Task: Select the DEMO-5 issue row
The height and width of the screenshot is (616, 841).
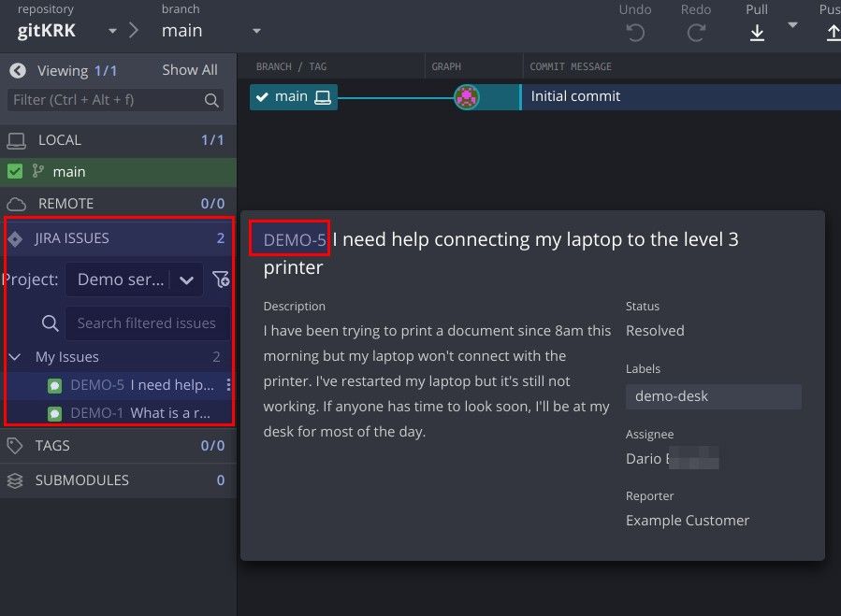Action: [119, 385]
